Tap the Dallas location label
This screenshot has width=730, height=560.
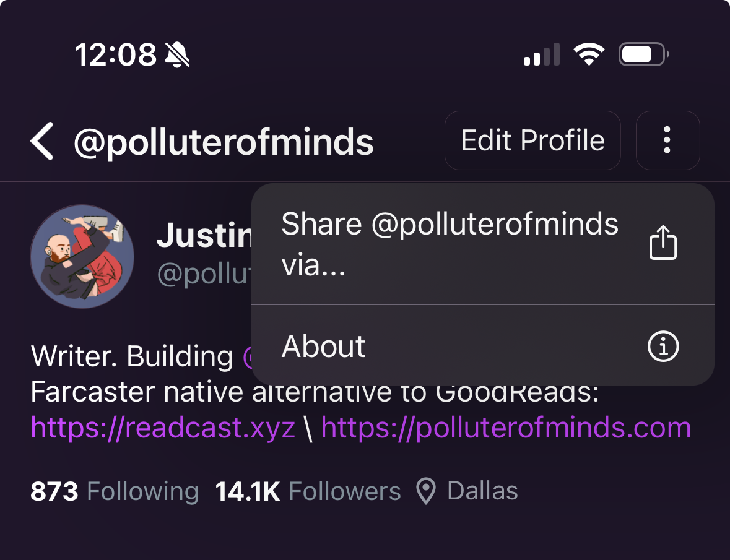(x=482, y=491)
